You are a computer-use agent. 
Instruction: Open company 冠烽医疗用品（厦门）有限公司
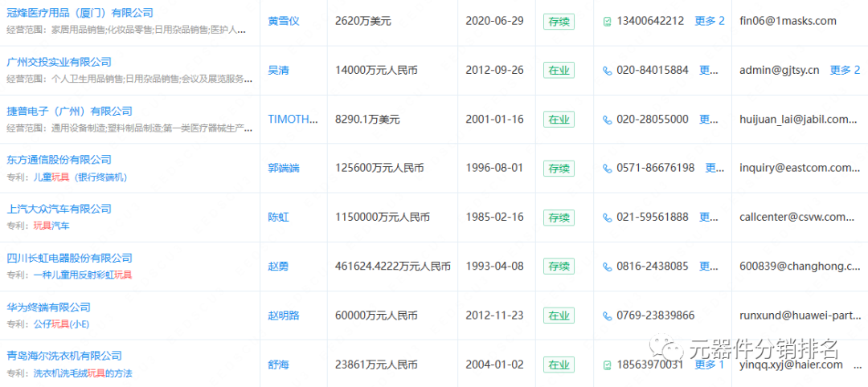click(80, 13)
